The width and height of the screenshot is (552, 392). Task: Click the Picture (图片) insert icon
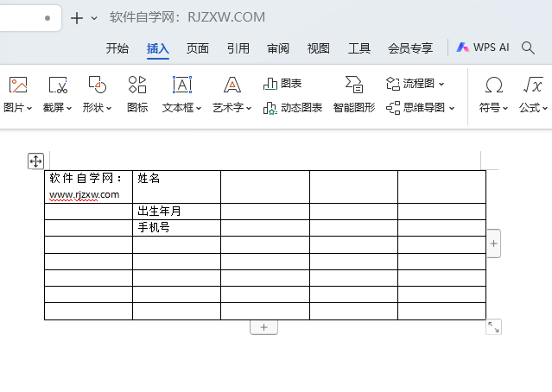point(18,85)
